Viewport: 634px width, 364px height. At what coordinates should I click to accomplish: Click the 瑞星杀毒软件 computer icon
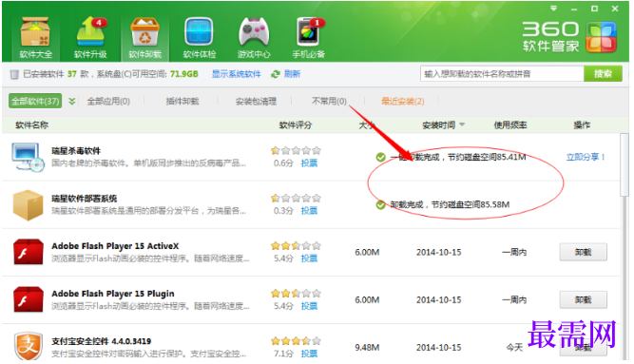(x=28, y=157)
